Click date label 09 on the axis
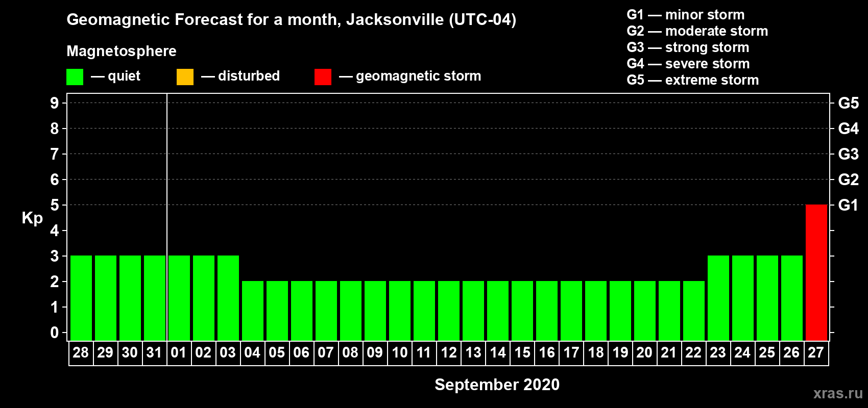Screen dimensions: 868x408 [375, 352]
